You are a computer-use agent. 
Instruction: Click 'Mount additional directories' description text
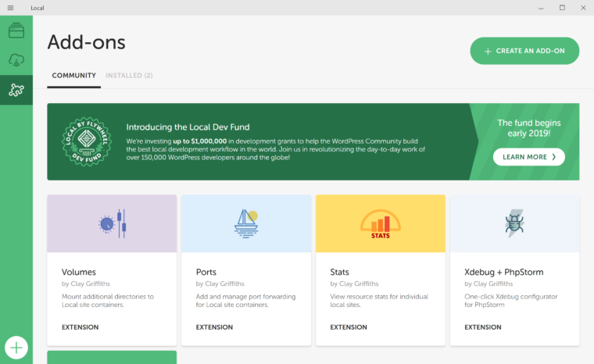click(108, 301)
